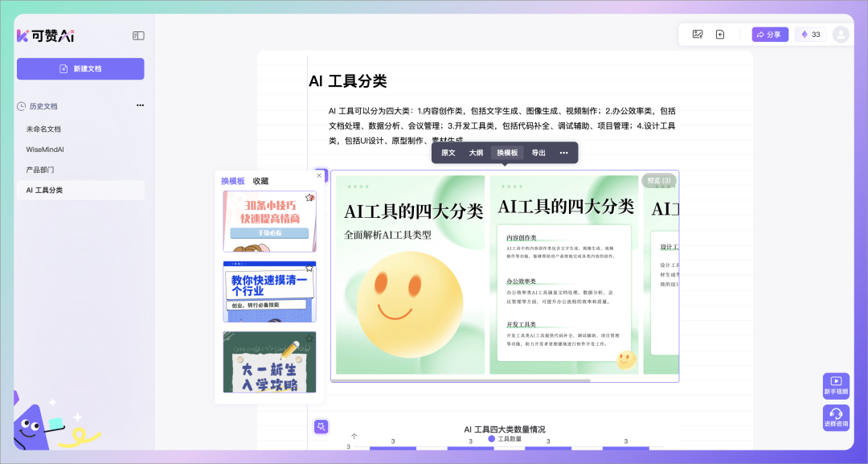Viewport: 868px width, 464px height.
Task: Click the 预览 (3) preview badge
Action: (659, 180)
